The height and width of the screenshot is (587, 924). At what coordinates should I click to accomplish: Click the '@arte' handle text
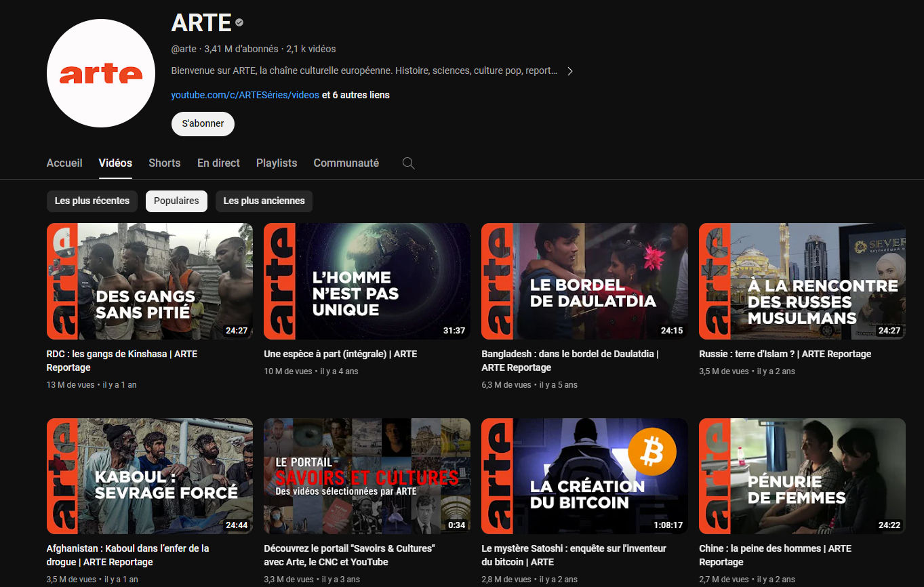pyautogui.click(x=184, y=49)
